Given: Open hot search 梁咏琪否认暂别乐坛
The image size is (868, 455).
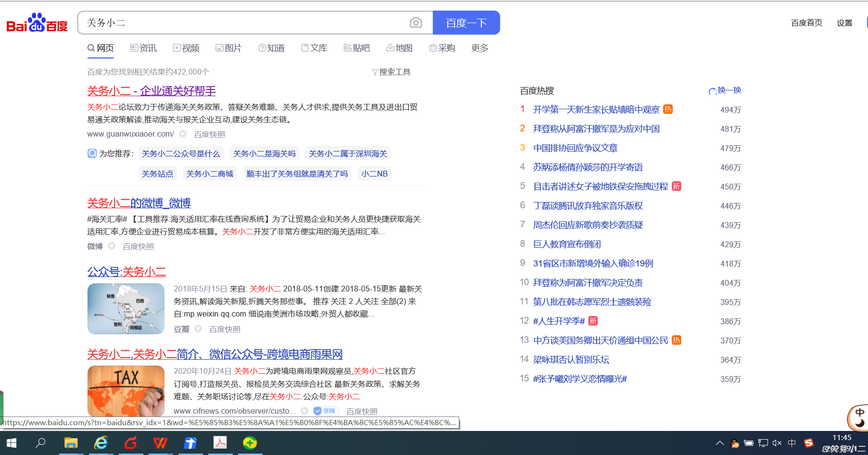Looking at the screenshot, I should point(571,360).
